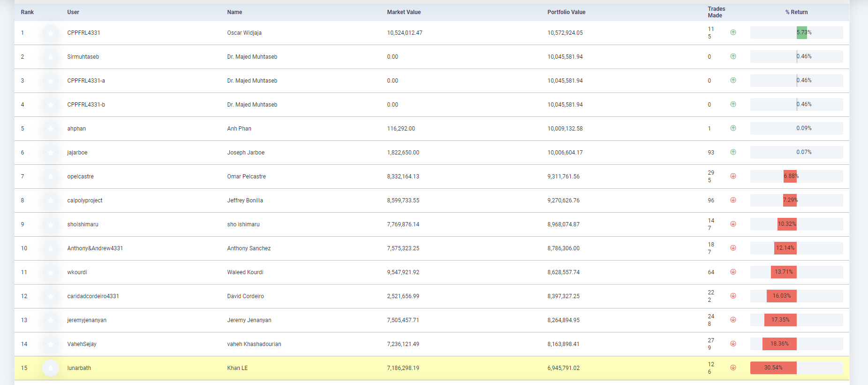Click the name Joseph Jarboe
868x385 pixels.
[246, 153]
